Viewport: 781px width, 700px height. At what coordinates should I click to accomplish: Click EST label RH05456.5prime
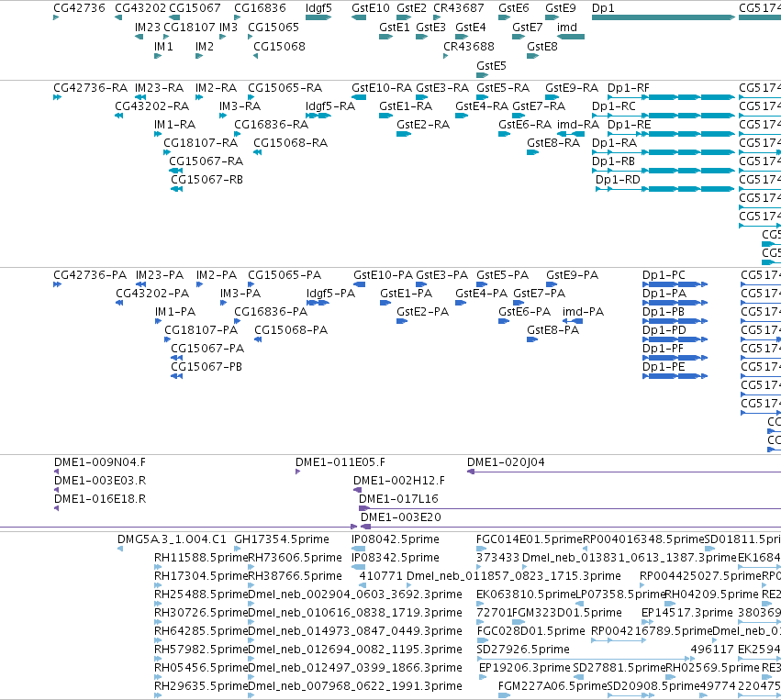(x=201, y=668)
